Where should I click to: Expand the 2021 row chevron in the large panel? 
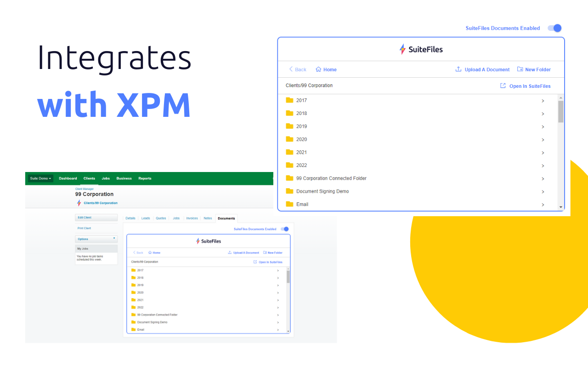[x=543, y=153]
